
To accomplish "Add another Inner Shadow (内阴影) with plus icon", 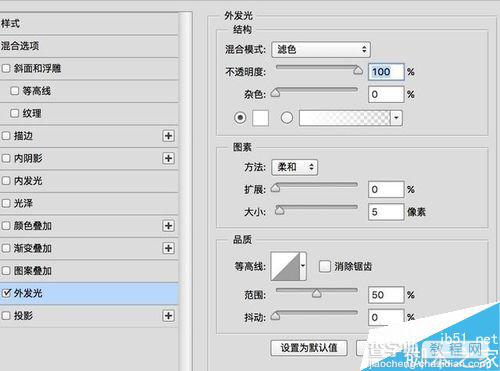I will (x=168, y=158).
